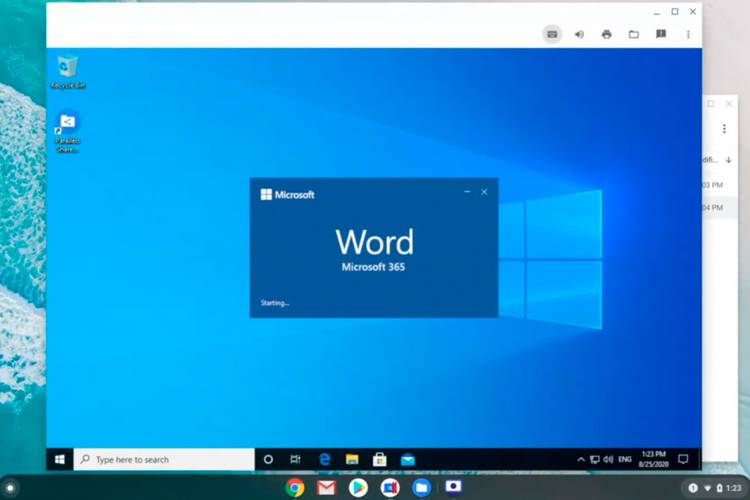750x500 pixels.
Task: Select the Recycle Bin desktop icon
Action: pos(67,72)
